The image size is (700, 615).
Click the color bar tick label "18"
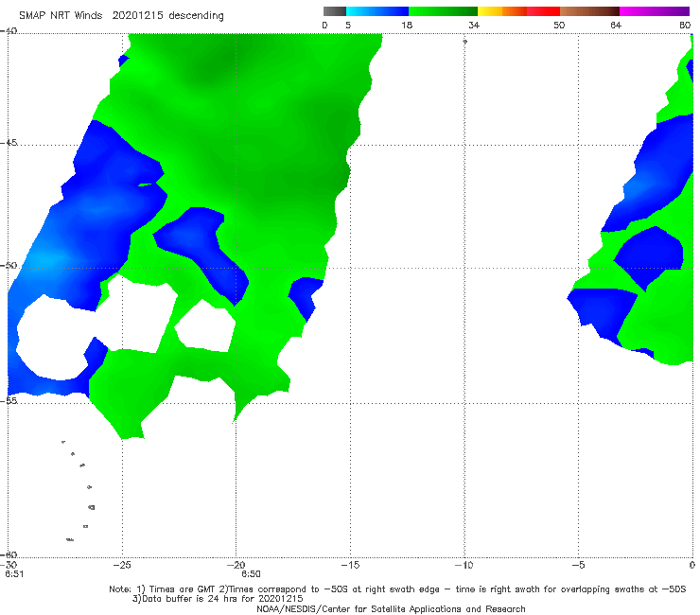point(407,26)
